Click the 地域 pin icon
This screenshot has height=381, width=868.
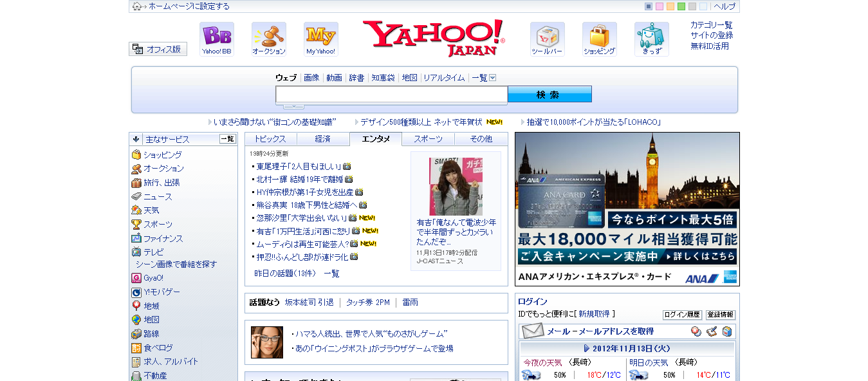coord(136,306)
